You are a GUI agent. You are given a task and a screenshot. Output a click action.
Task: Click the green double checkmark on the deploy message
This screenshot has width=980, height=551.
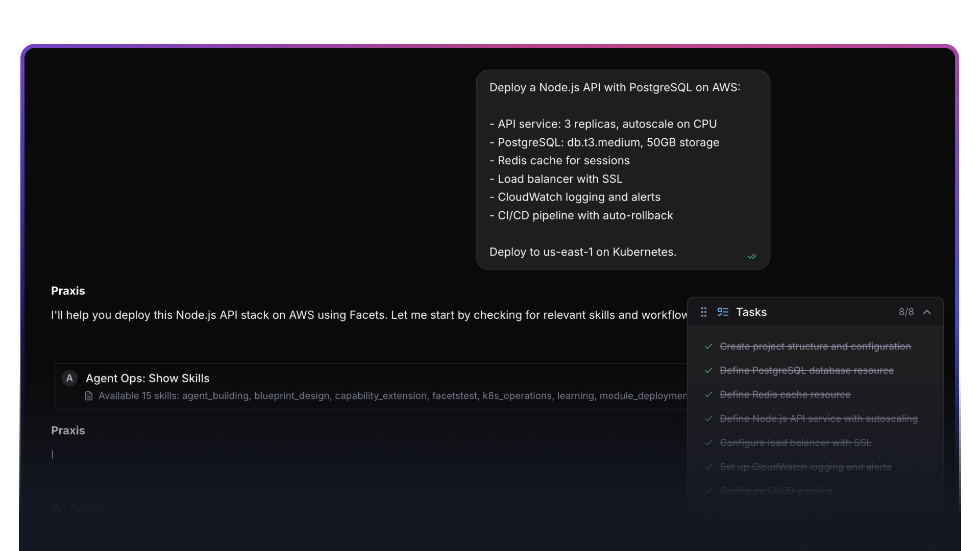tap(752, 256)
